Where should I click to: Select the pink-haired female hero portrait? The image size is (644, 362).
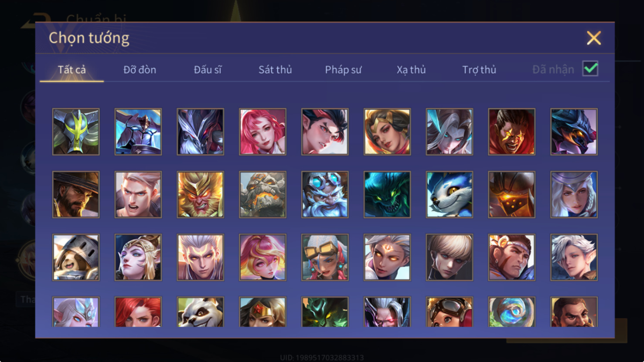(262, 132)
